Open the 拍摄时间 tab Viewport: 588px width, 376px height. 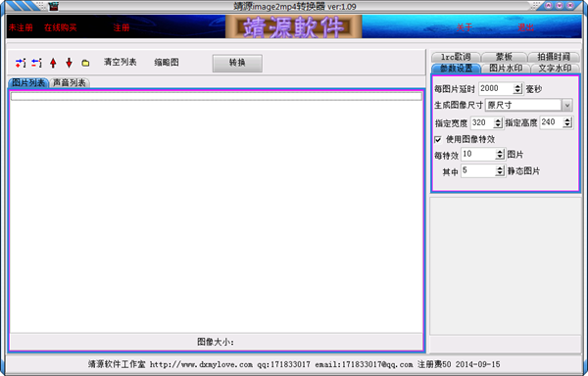tap(554, 57)
